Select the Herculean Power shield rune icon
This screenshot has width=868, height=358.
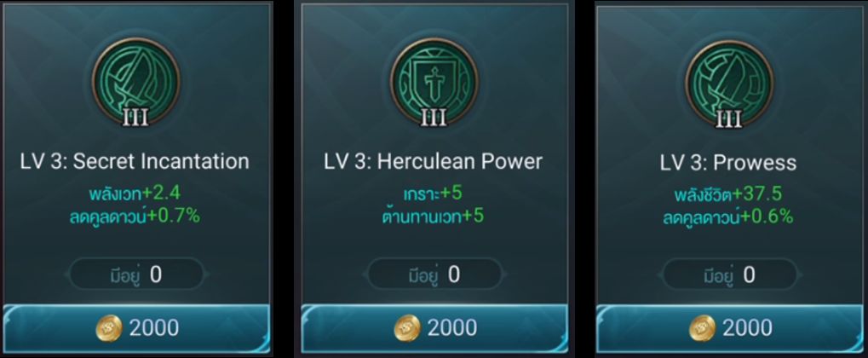click(x=434, y=82)
